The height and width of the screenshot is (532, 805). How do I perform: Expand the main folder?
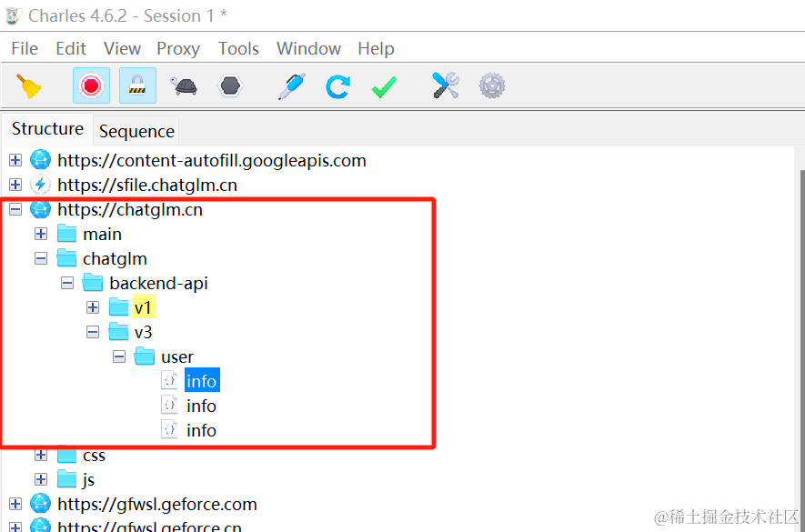pos(41,234)
